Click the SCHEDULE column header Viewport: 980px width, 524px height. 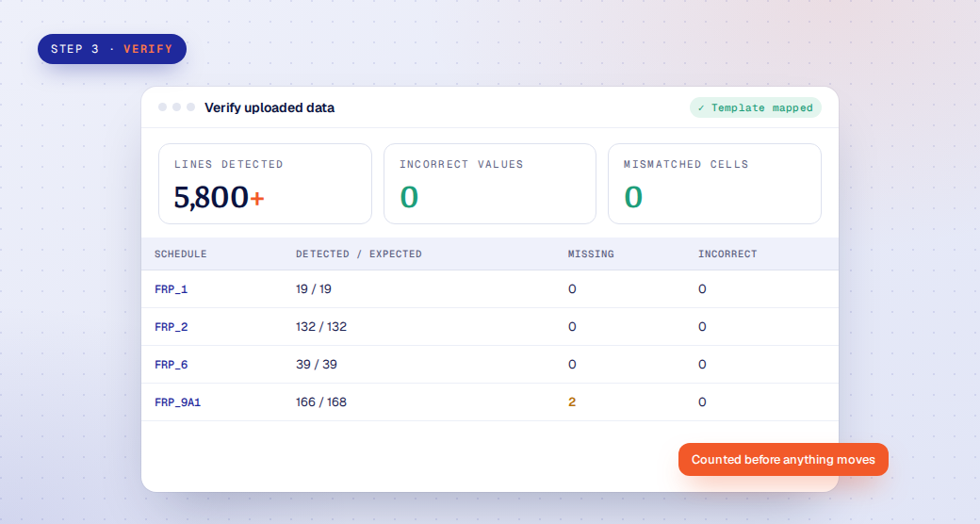[x=181, y=254]
